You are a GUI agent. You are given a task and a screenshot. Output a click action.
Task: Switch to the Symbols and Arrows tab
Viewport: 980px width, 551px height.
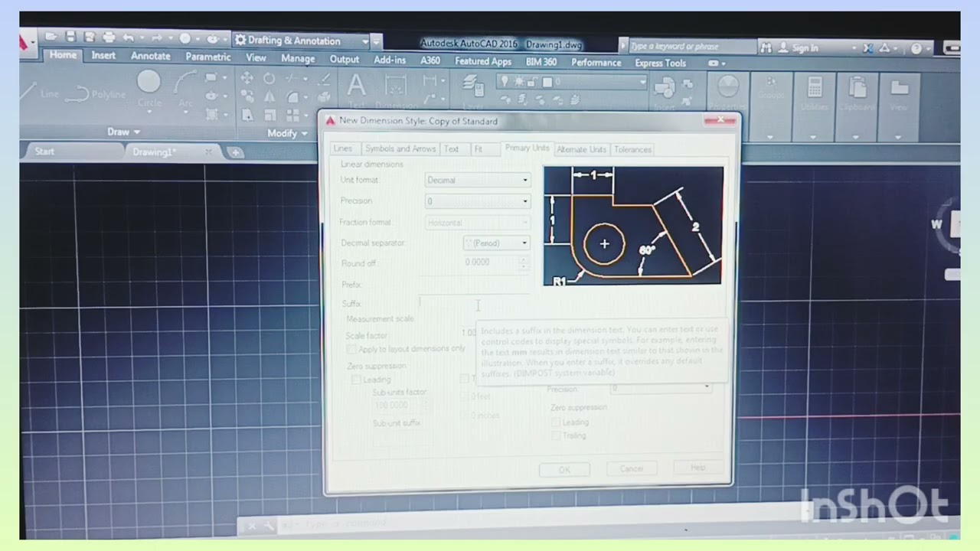coord(400,148)
